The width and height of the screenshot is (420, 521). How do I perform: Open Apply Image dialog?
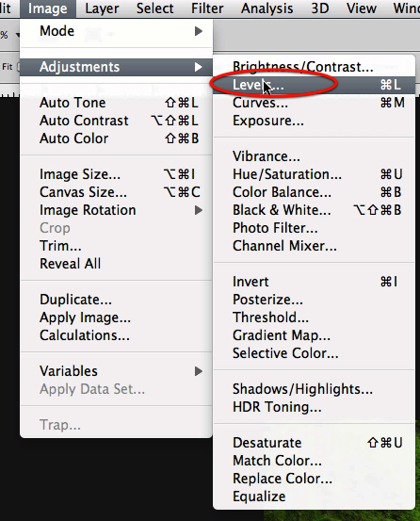(x=116, y=317)
